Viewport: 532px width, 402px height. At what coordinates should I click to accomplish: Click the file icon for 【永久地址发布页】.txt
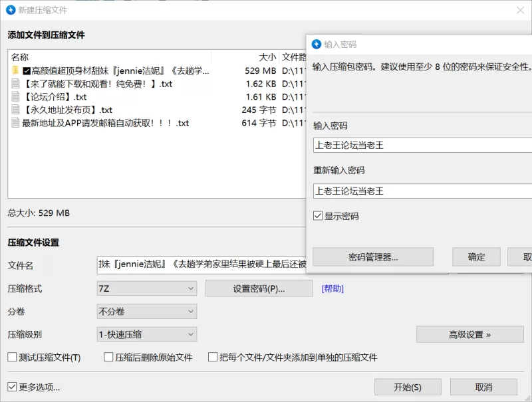click(16, 110)
